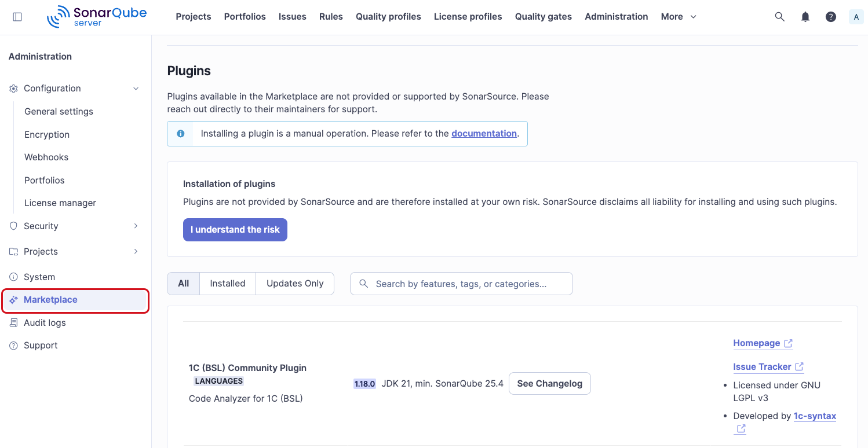
Task: Expand the More navigation dropdown
Action: (677, 16)
